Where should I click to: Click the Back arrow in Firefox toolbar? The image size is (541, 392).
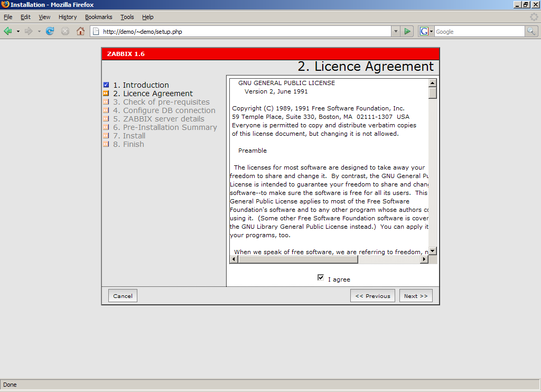pos(7,31)
